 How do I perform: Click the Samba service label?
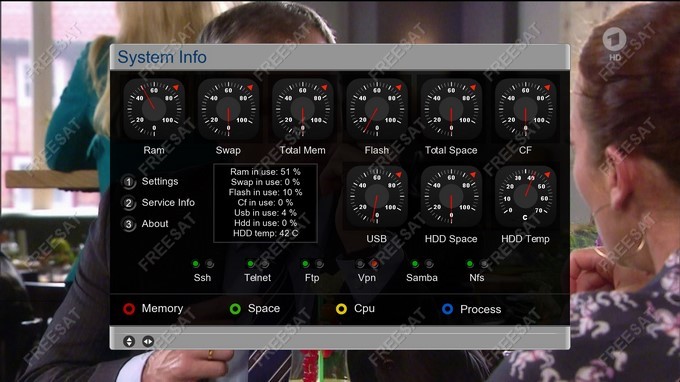click(422, 278)
